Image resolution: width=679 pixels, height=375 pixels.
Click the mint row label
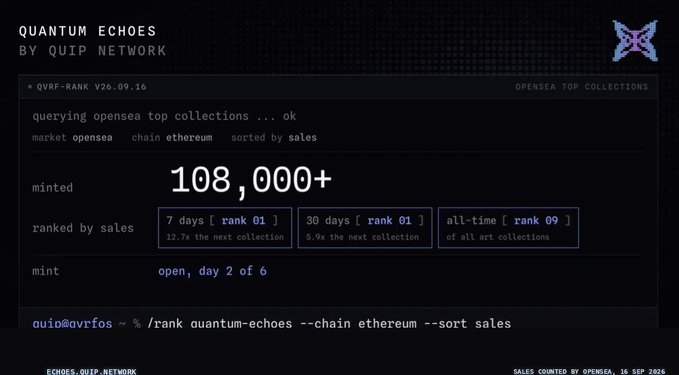pos(45,271)
